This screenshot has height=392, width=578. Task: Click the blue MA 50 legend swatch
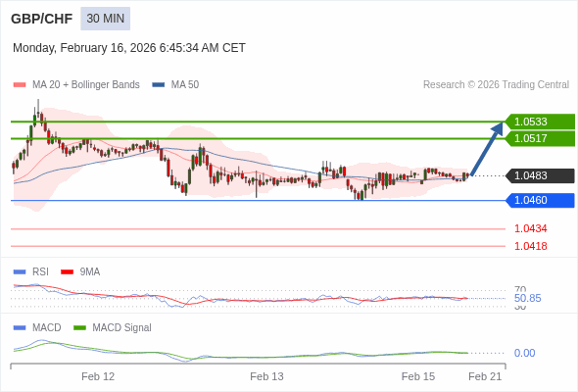pyautogui.click(x=159, y=85)
